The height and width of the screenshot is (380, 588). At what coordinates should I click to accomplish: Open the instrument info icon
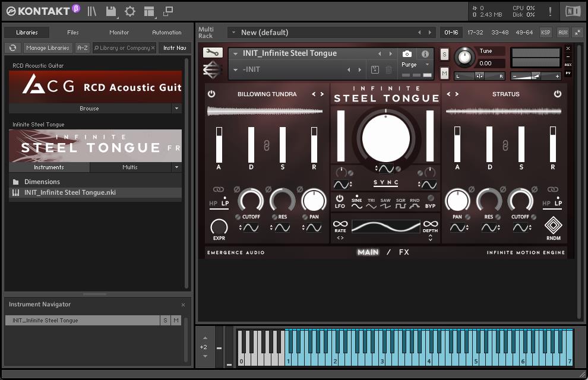[425, 54]
